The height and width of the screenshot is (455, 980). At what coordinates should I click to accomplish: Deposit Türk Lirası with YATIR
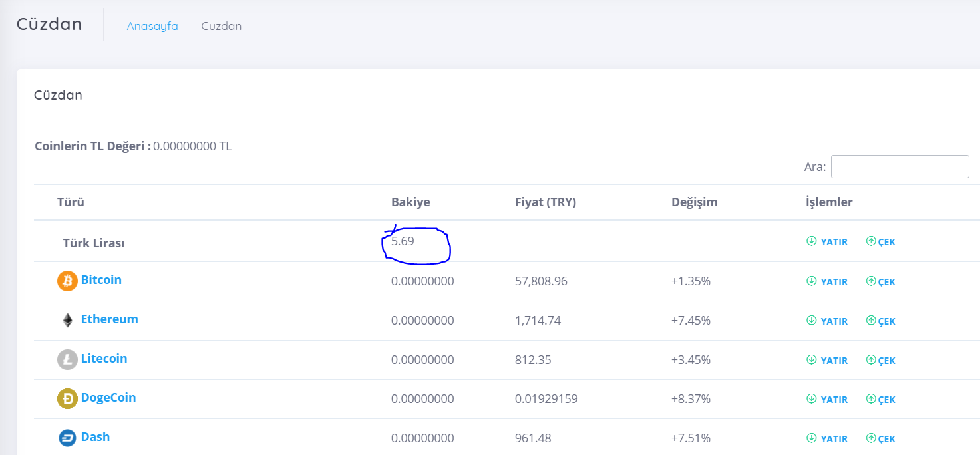(x=827, y=242)
